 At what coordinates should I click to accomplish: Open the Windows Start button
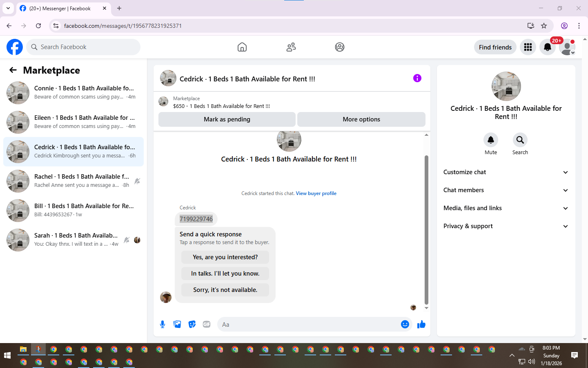point(7,355)
